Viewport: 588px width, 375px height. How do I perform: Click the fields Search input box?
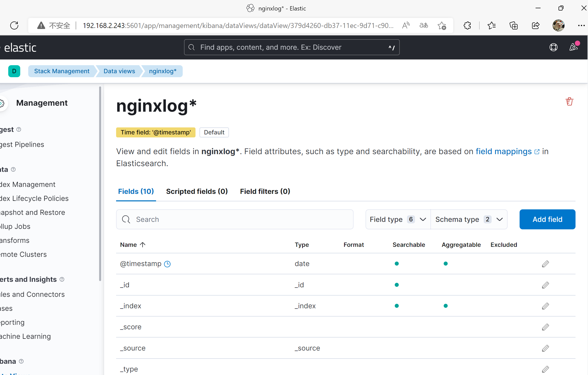[235, 219]
